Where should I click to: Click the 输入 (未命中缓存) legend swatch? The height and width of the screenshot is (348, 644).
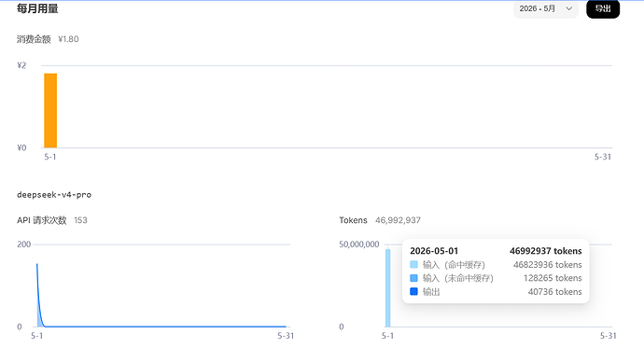(413, 278)
